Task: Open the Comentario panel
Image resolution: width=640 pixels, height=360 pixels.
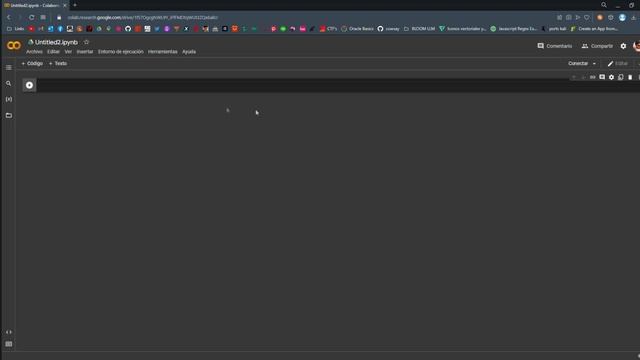Action: tap(554, 46)
